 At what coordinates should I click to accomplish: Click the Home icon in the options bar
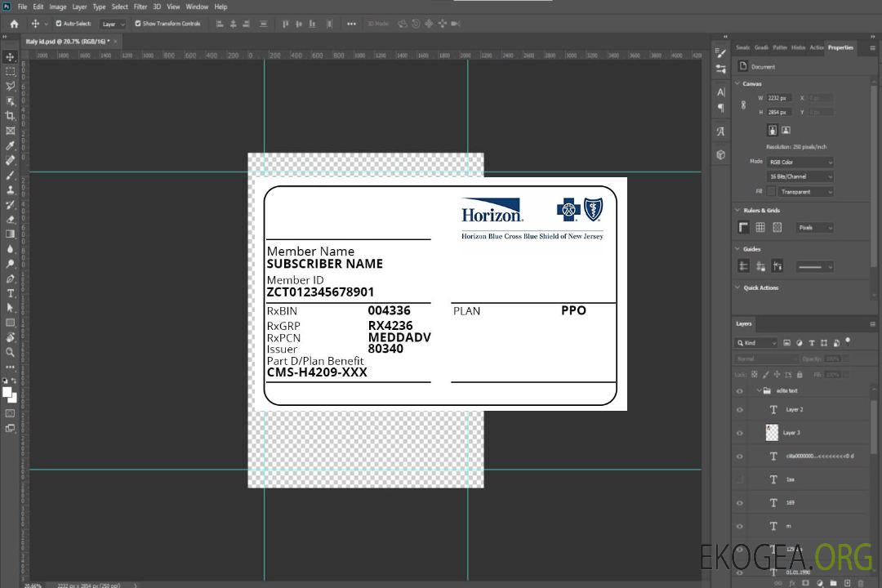pyautogui.click(x=14, y=24)
